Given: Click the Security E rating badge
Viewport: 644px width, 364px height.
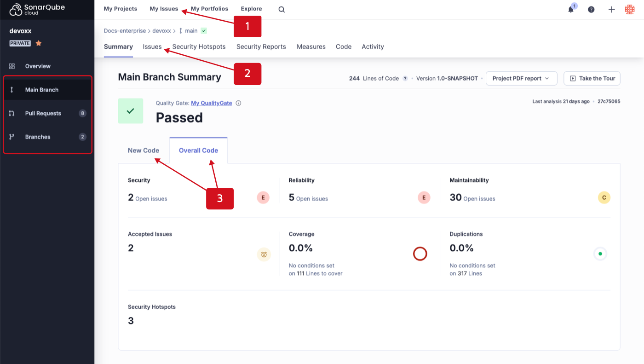Looking at the screenshot, I should tap(263, 198).
